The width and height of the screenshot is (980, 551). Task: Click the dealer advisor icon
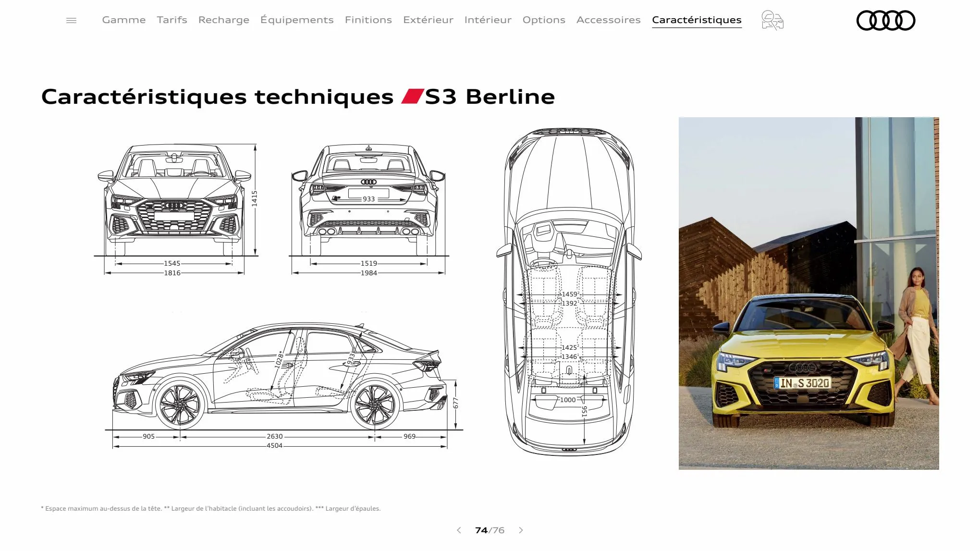(772, 20)
